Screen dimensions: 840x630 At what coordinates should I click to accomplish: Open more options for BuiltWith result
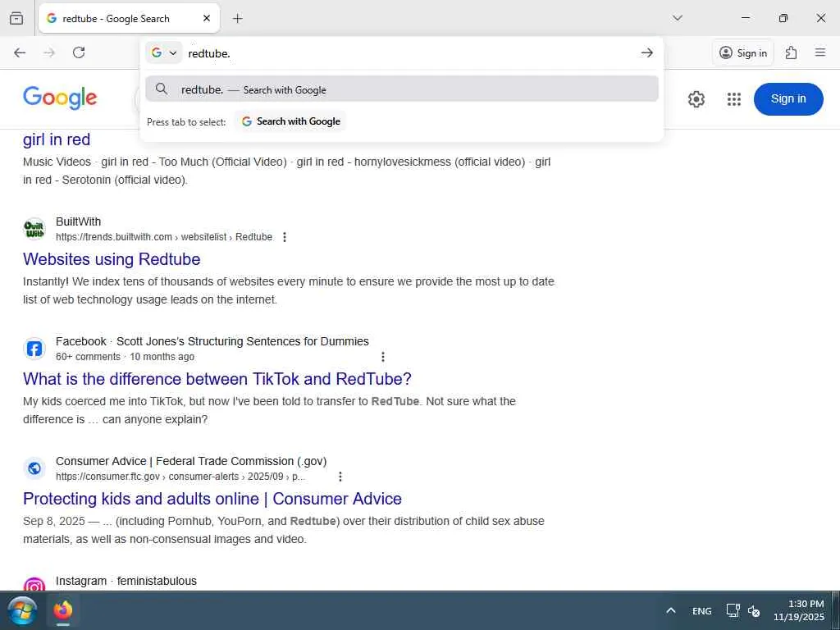point(285,237)
